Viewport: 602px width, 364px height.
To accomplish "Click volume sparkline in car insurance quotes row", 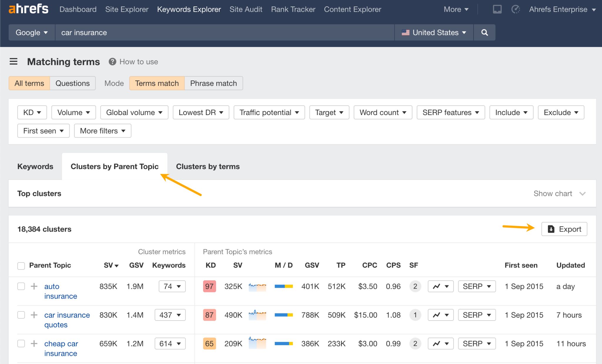I will pyautogui.click(x=257, y=315).
